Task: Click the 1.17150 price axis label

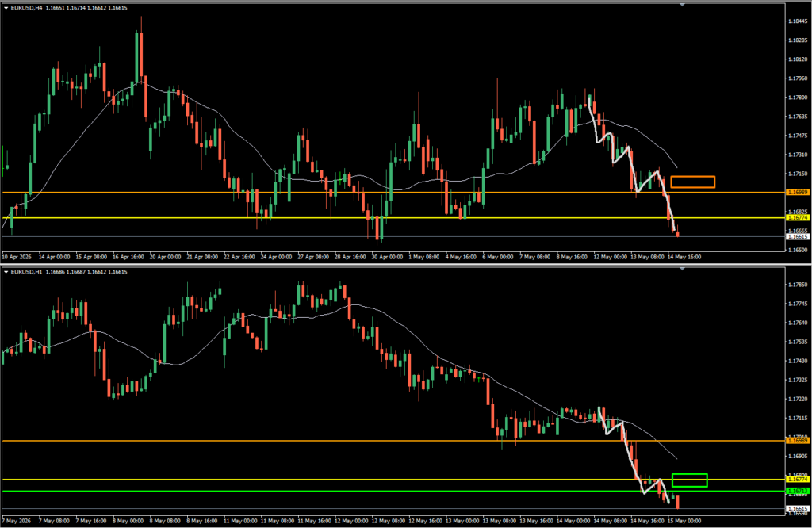Action: (x=798, y=174)
